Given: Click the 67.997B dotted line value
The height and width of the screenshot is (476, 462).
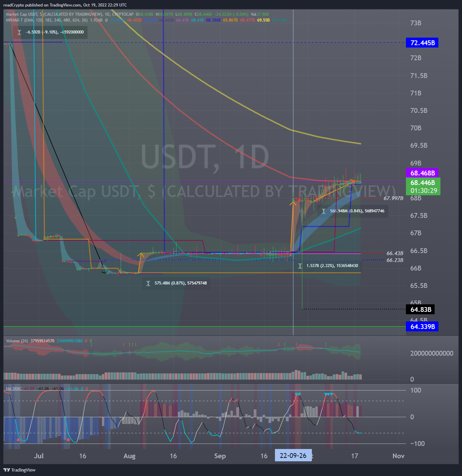Looking at the screenshot, I should pos(393,198).
